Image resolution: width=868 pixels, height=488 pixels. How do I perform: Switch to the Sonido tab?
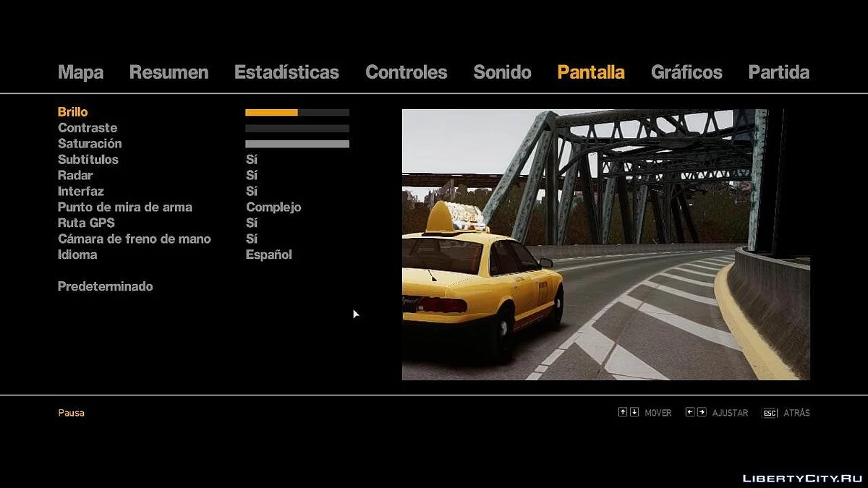[502, 72]
